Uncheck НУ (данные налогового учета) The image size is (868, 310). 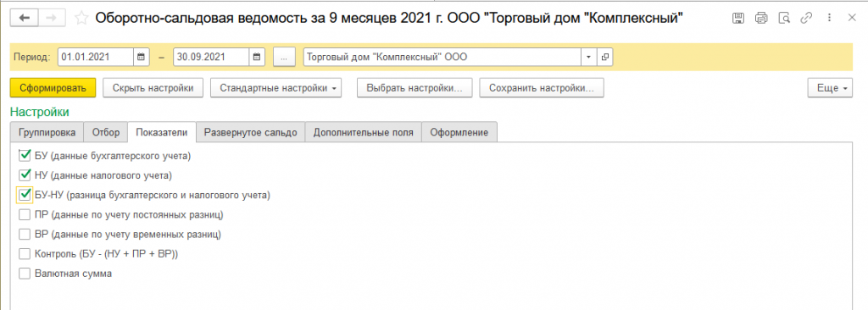tap(24, 175)
